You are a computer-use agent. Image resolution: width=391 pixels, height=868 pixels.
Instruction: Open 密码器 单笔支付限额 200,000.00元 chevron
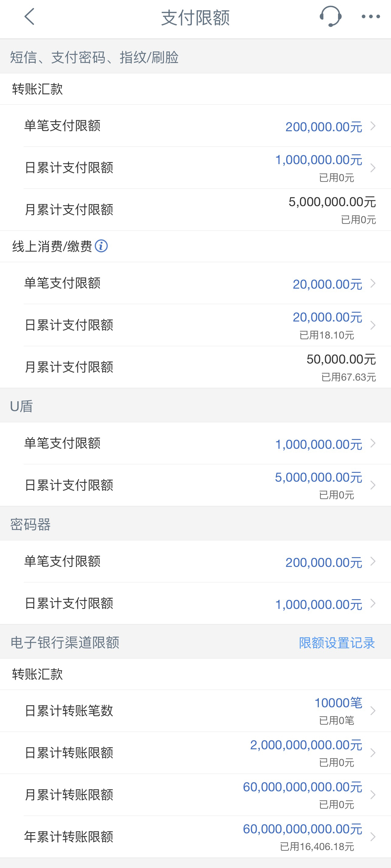(373, 561)
